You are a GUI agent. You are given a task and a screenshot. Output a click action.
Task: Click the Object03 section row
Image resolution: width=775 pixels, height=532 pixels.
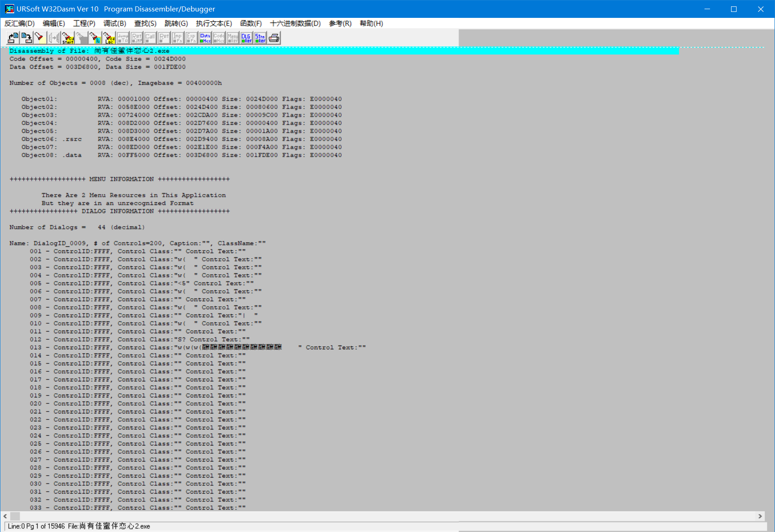coord(181,115)
